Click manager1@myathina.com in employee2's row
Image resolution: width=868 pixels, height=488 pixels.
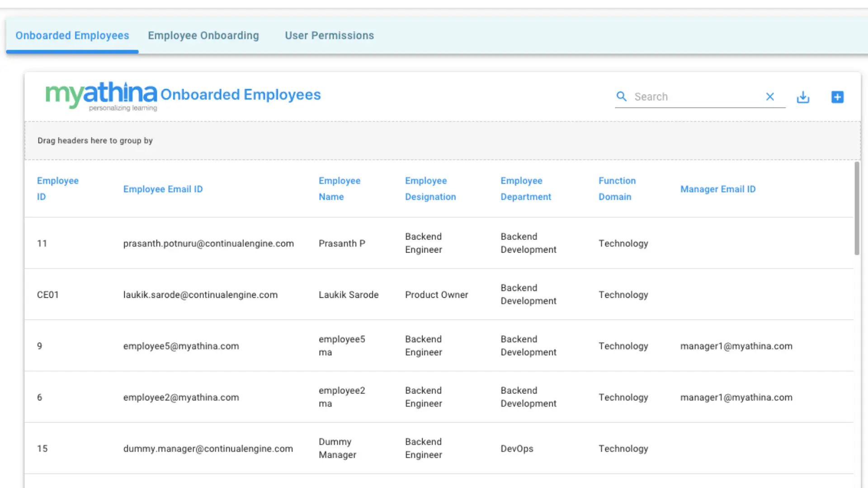click(736, 398)
